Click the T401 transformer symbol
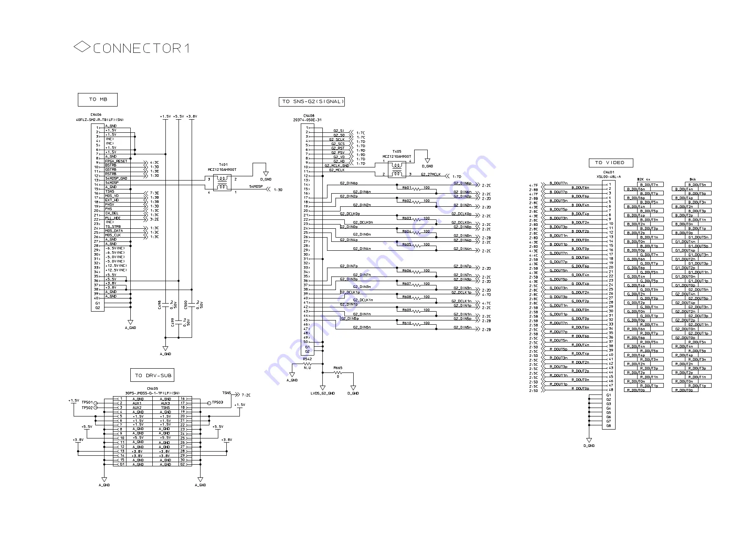The width and height of the screenshot is (756, 534). [222, 182]
